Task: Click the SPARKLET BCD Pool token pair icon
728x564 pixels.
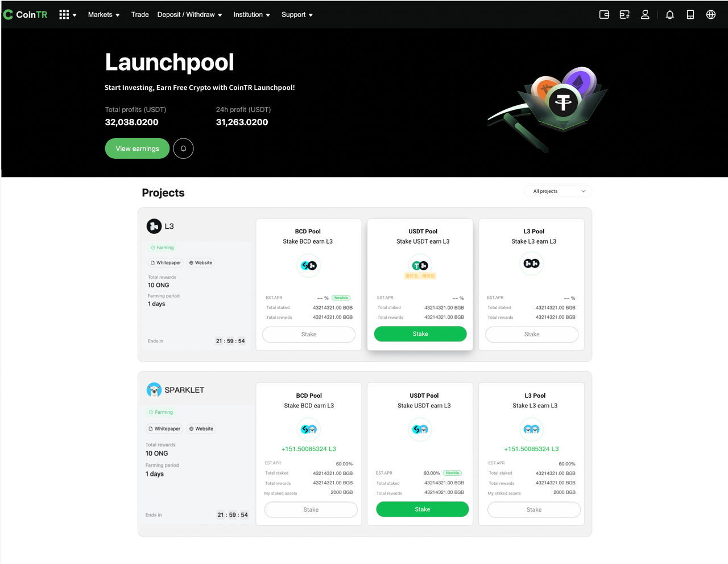Action: coord(309,429)
